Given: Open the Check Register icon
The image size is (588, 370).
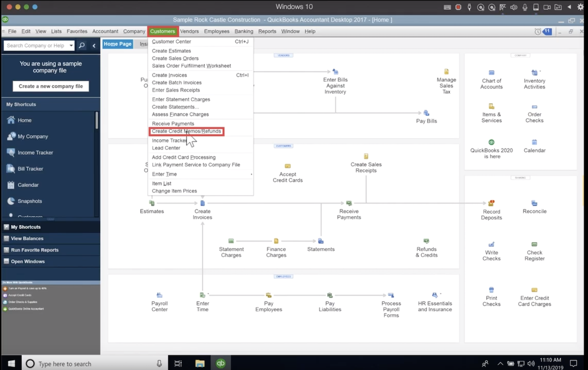Looking at the screenshot, I should (535, 244).
